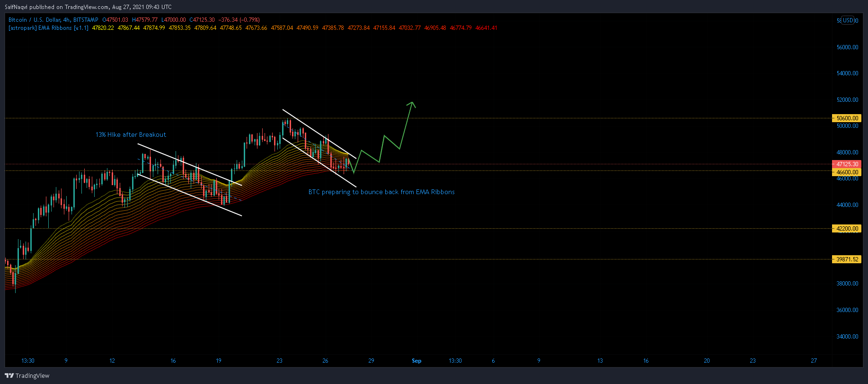The image size is (868, 384).
Task: Select the 46600.00 price level label
Action: coord(847,172)
